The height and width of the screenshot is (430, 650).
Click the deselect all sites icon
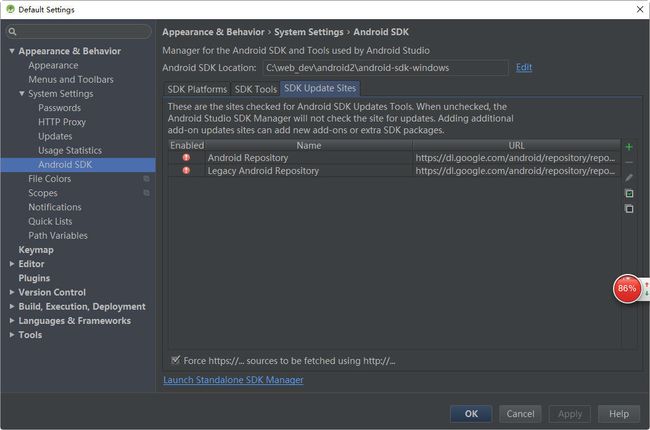point(629,209)
